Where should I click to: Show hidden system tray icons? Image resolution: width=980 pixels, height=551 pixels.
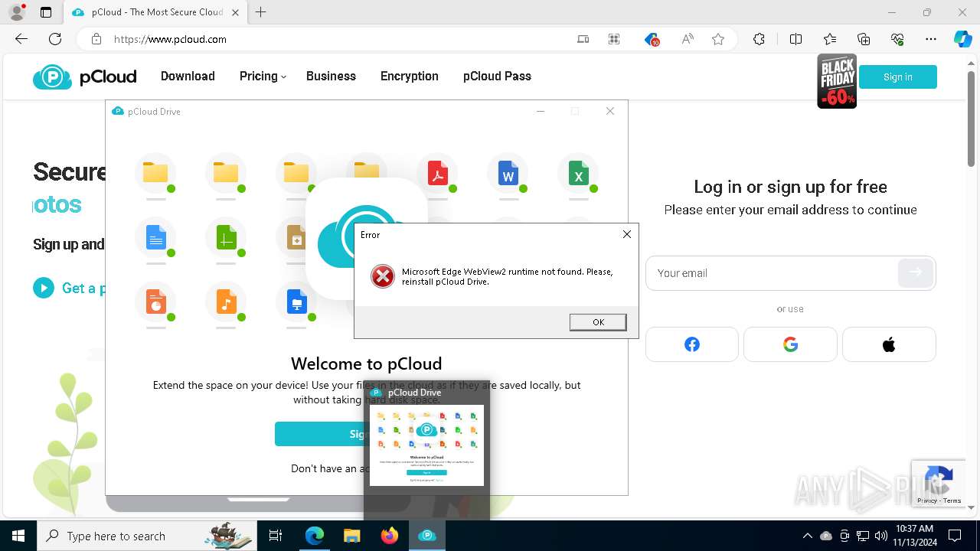pyautogui.click(x=807, y=536)
